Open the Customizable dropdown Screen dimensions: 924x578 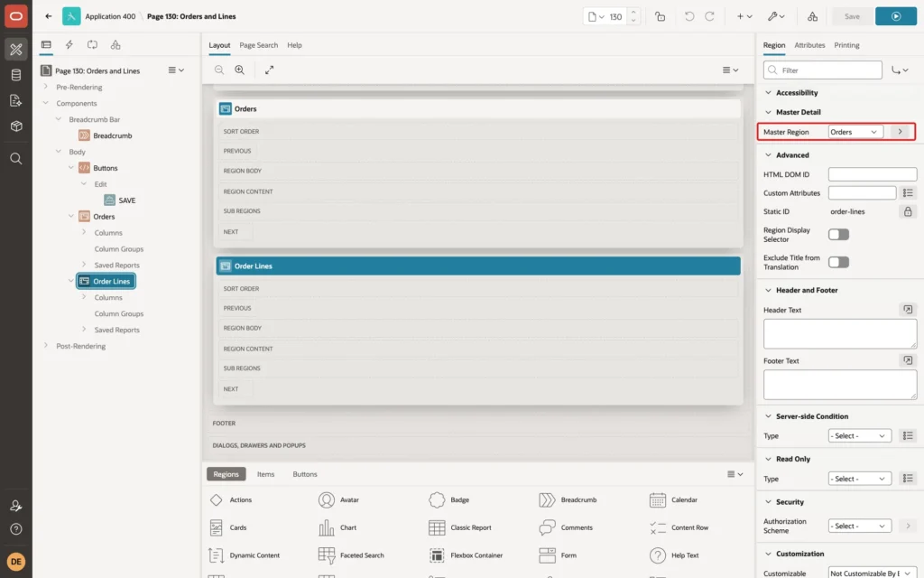(873, 573)
